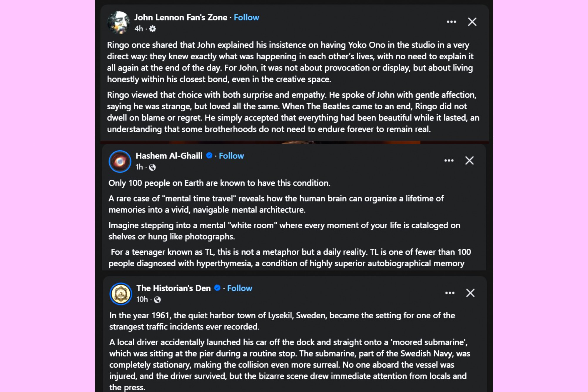Click the settings gear on John Lennon post
The height and width of the screenshot is (392, 588).
[153, 29]
